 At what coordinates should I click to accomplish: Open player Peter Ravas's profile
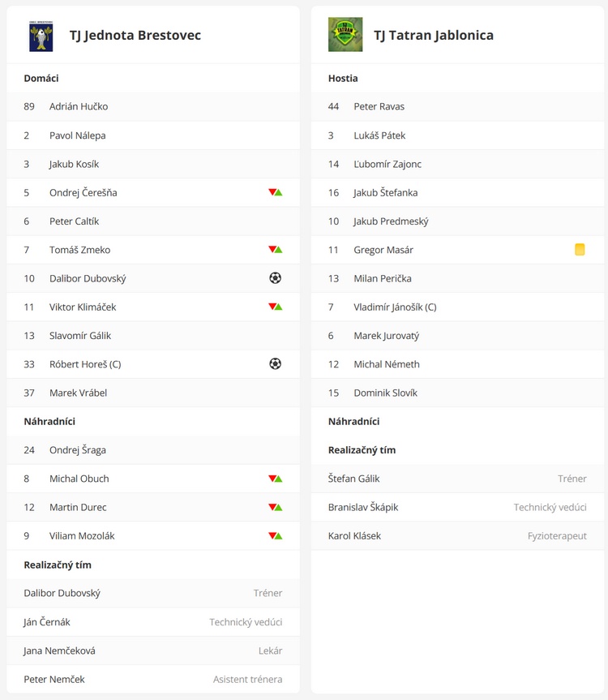(379, 107)
